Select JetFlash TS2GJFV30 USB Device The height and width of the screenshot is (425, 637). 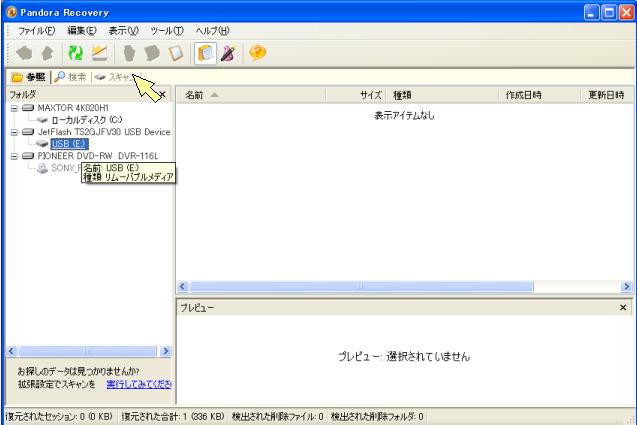point(104,132)
